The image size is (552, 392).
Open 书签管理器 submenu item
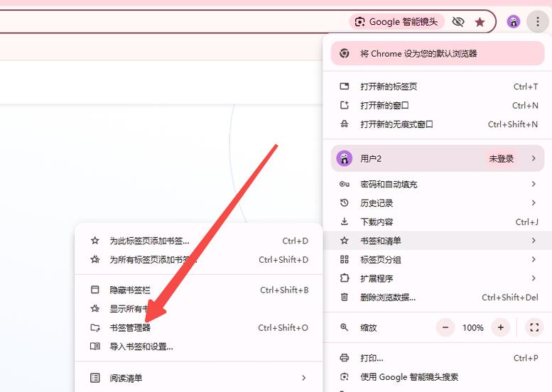(199, 327)
